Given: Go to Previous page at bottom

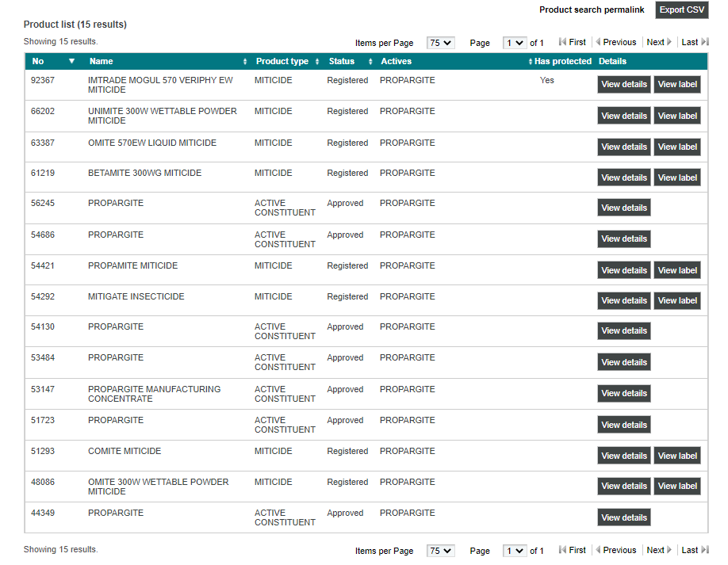Looking at the screenshot, I should [x=615, y=550].
